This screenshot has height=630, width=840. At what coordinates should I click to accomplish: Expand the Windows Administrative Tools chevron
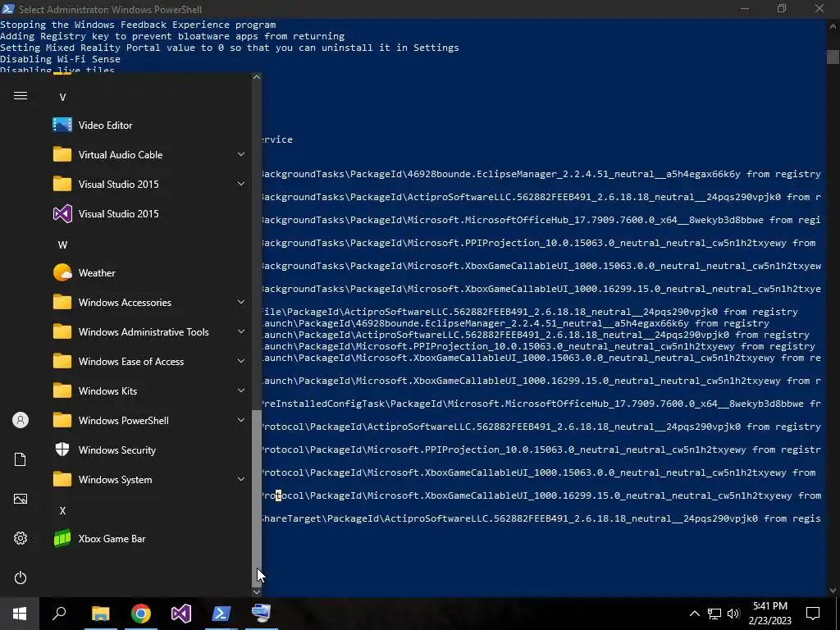241,331
